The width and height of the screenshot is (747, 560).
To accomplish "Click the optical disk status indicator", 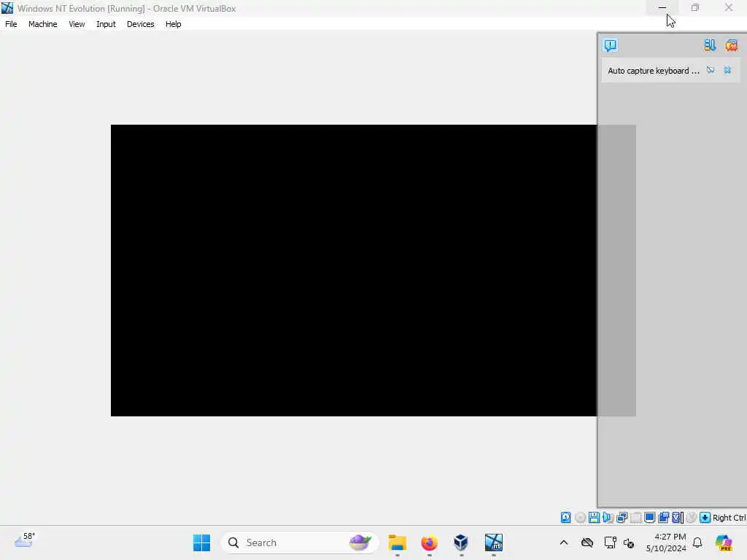I will click(580, 517).
